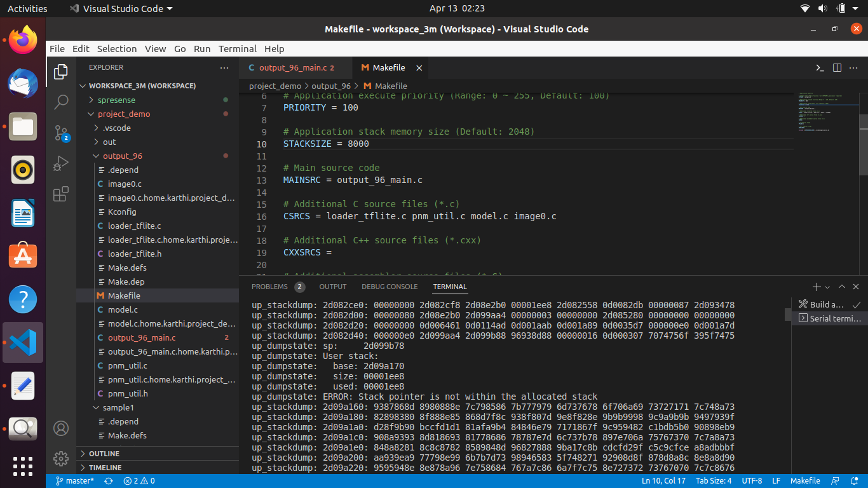The height and width of the screenshot is (488, 868).
Task: Open LibreOffice Writer from the dock
Action: tap(23, 213)
